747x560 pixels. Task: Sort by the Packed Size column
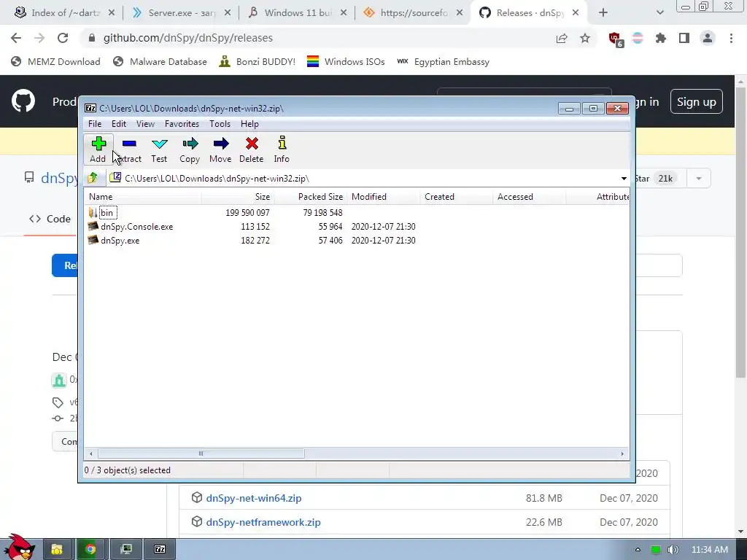(310, 197)
